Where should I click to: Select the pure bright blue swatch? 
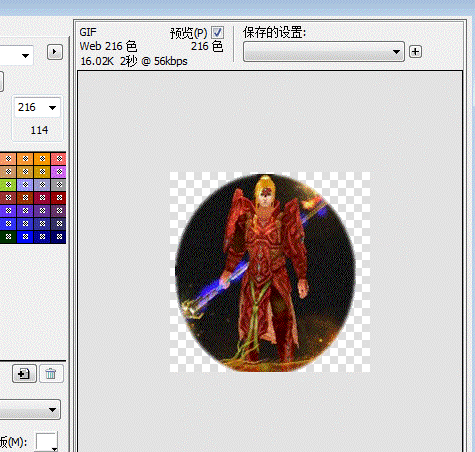click(25, 237)
